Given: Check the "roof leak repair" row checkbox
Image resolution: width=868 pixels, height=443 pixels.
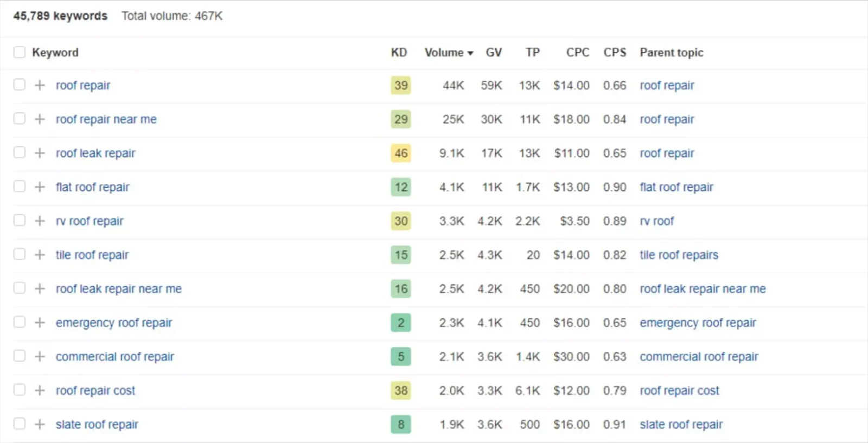Looking at the screenshot, I should (x=19, y=152).
